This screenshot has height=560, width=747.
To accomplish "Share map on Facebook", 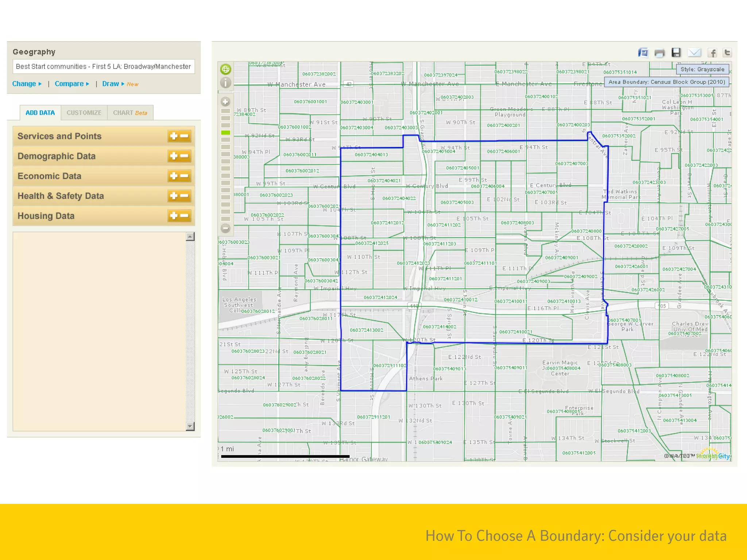I will (712, 53).
